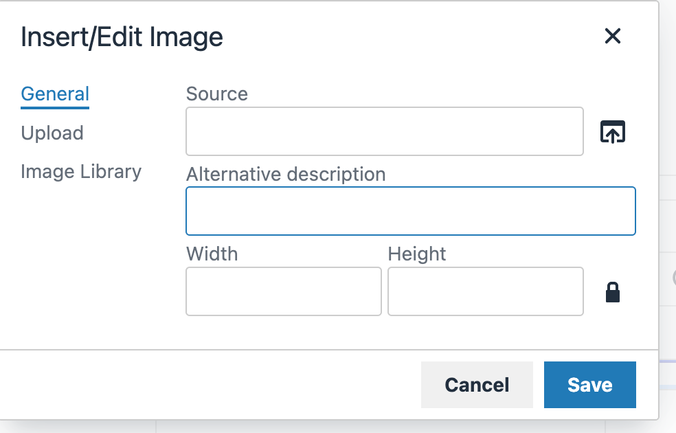Click the Source field label
This screenshot has height=433, width=676.
pos(217,94)
